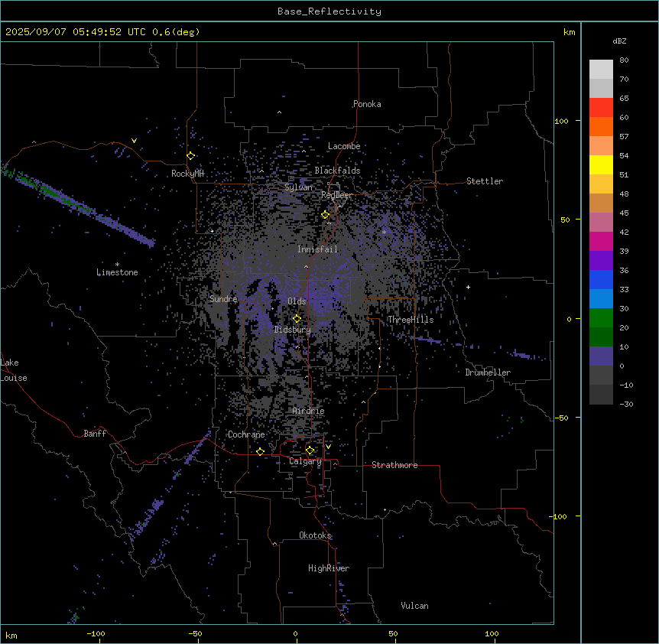Click the Sundre label
This screenshot has width=659, height=644.
(x=223, y=299)
